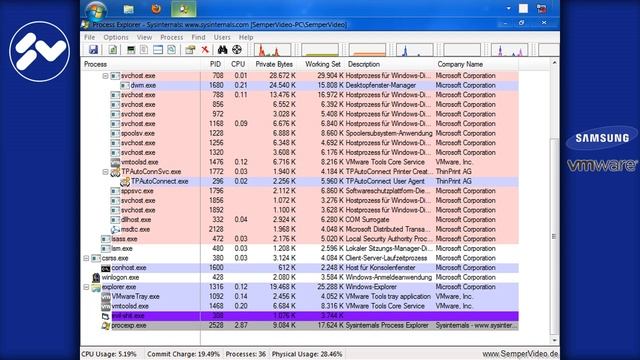The height and width of the screenshot is (360, 640).
Task: Show hidden tray icons arrow
Action: [508, 8]
